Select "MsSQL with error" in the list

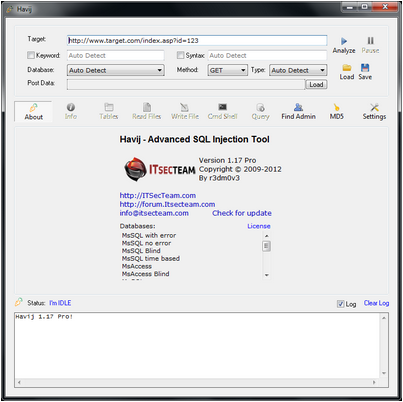149,235
